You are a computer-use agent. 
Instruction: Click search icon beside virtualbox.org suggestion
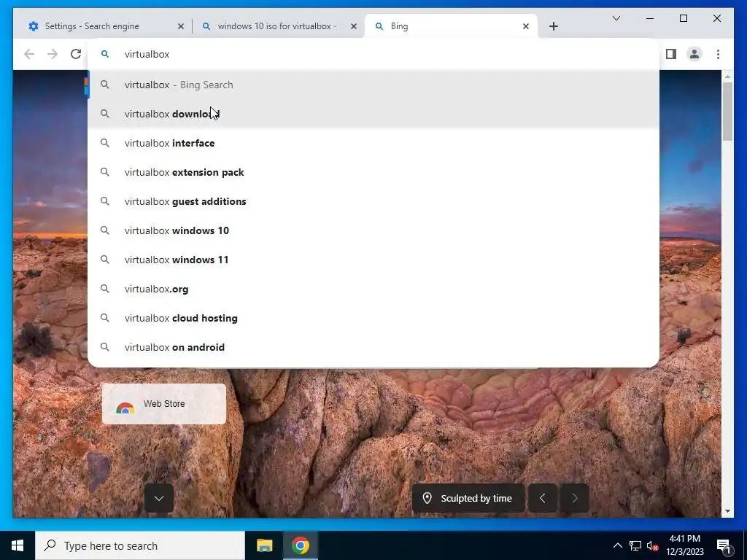(105, 289)
